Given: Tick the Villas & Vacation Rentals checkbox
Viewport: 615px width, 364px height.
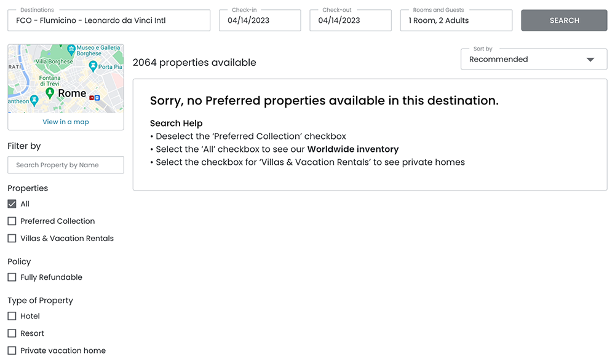Looking at the screenshot, I should (12, 239).
